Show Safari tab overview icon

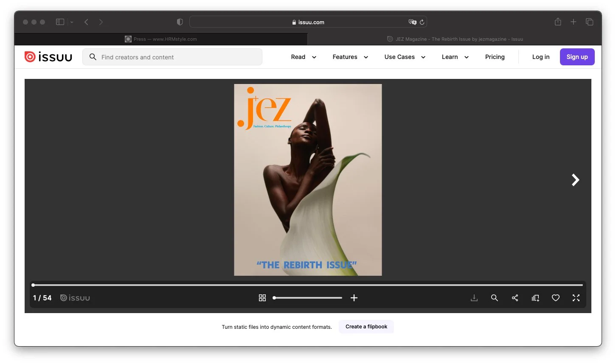tap(589, 22)
